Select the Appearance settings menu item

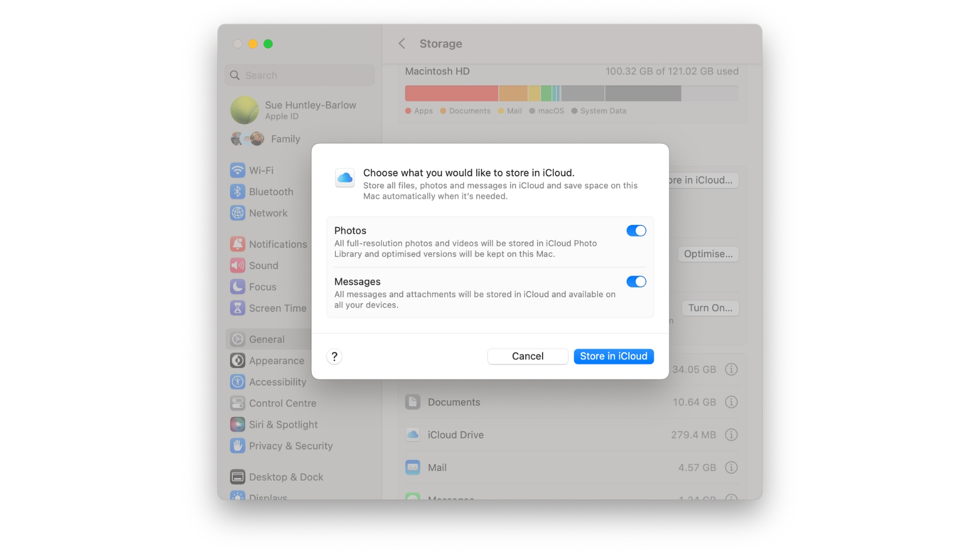276,360
